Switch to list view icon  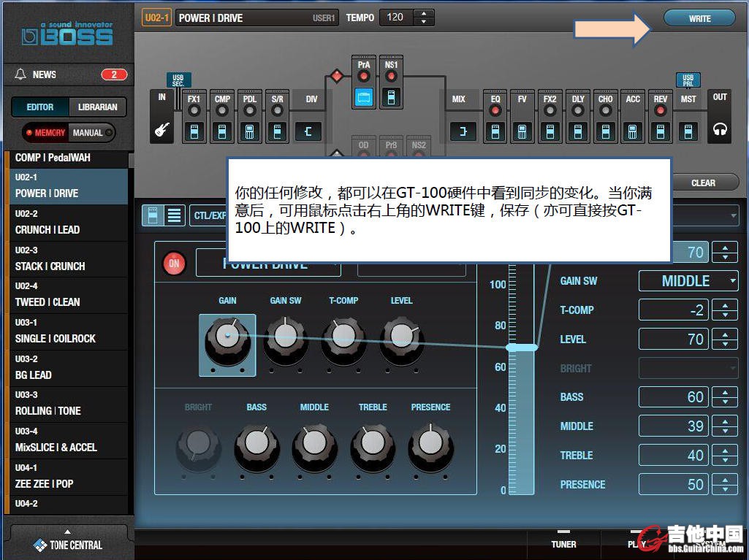click(174, 215)
